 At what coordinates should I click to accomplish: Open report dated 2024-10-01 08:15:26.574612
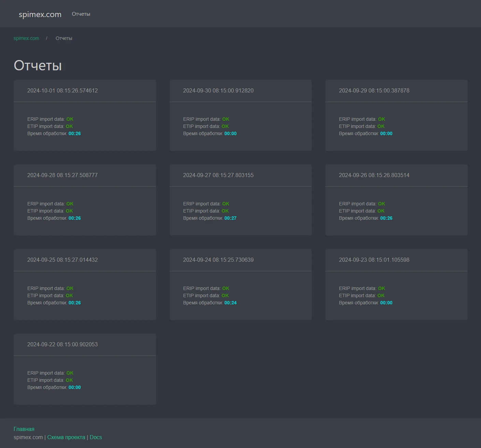pos(62,90)
